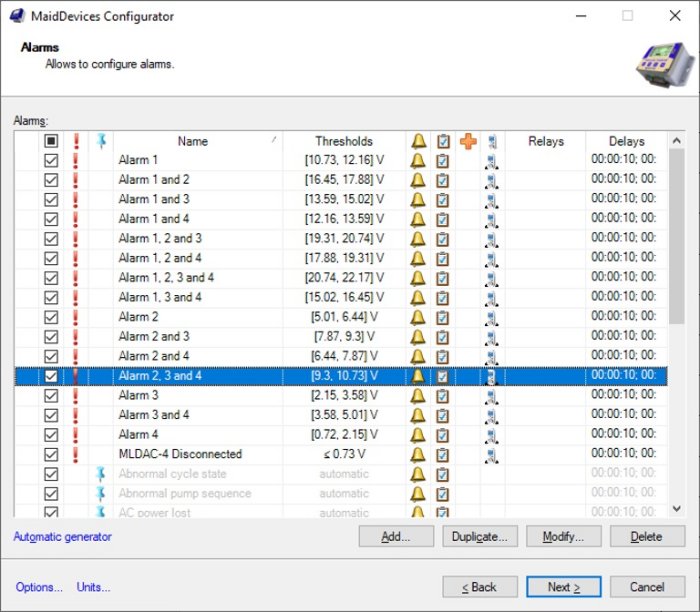
Task: Click the red exclamation icon for Alarm 3
Action: [75, 395]
